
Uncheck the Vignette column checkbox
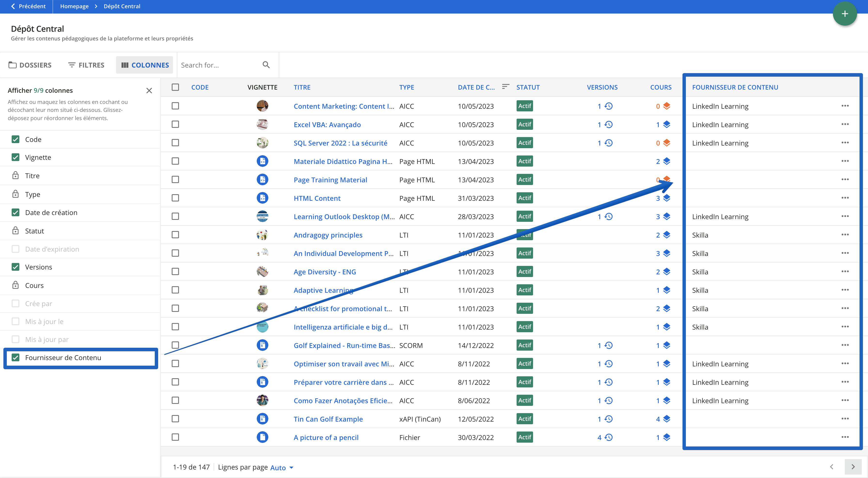[x=15, y=157]
